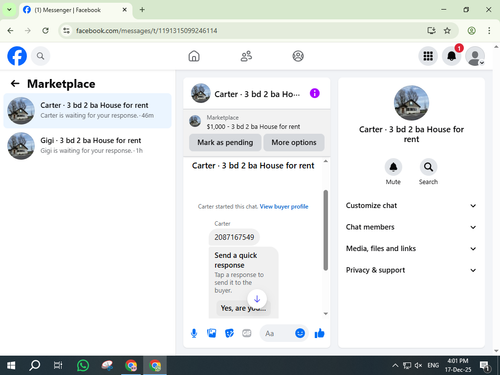
Task: Click More options button
Action: [294, 142]
